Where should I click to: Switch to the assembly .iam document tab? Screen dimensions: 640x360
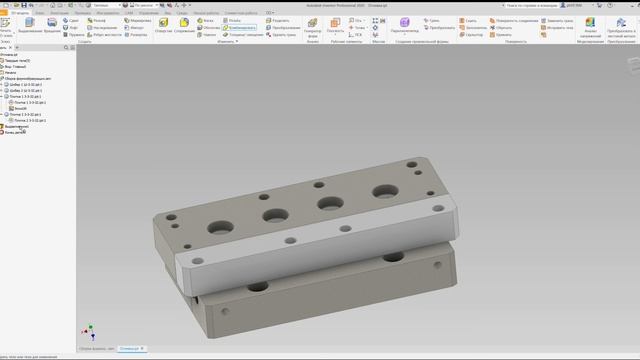[97, 349]
